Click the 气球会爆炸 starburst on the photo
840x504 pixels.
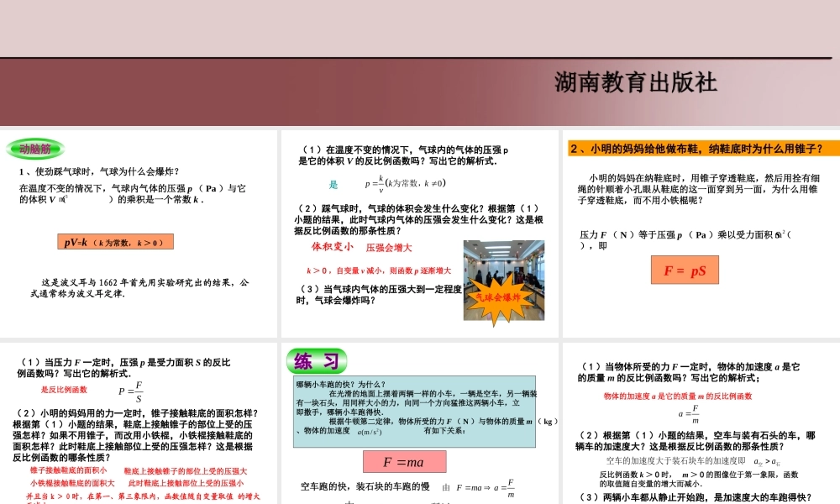pos(497,298)
